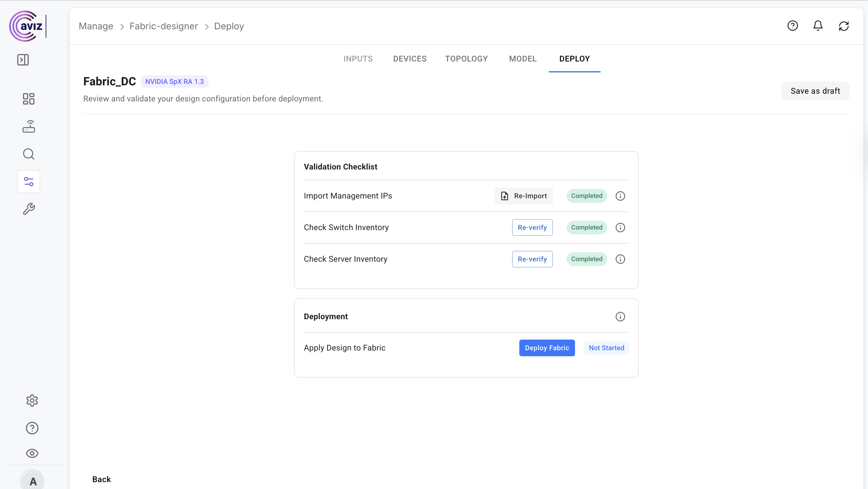Show info for Import Management IPs
This screenshot has width=868, height=489.
click(620, 196)
